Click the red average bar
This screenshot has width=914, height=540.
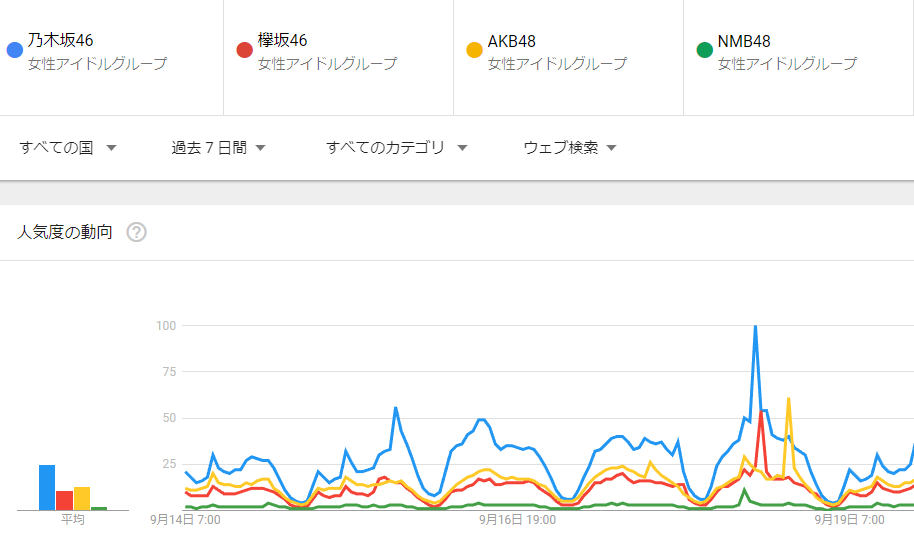click(x=64, y=500)
